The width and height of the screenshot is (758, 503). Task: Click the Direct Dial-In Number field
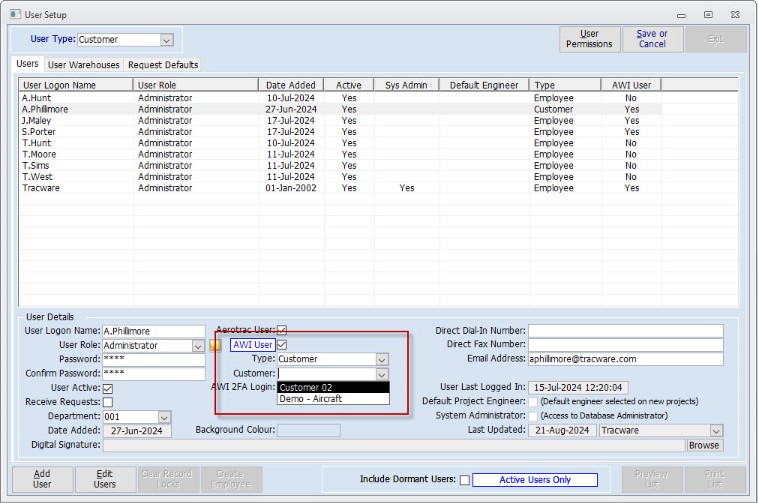(626, 331)
